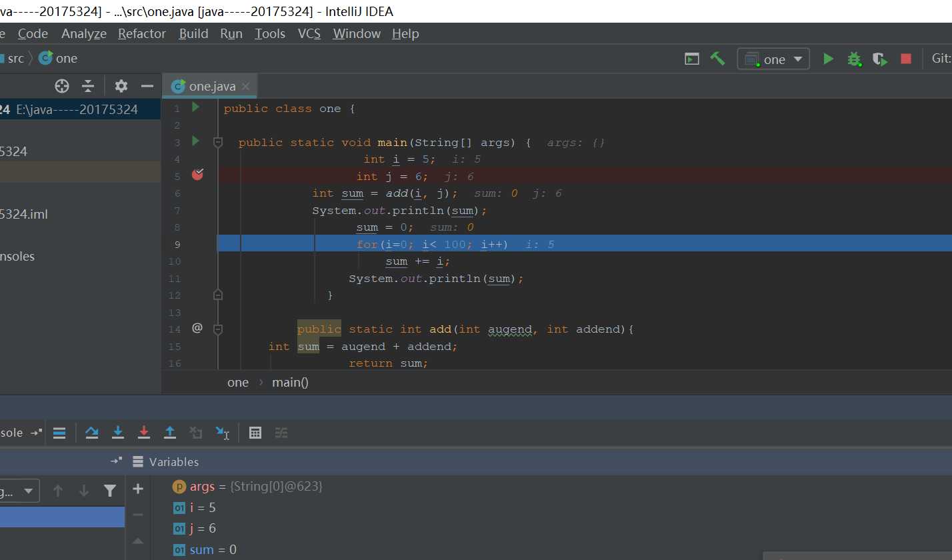Viewport: 952px width, 560px height.
Task: Click the console pin tab icon
Action: click(37, 433)
